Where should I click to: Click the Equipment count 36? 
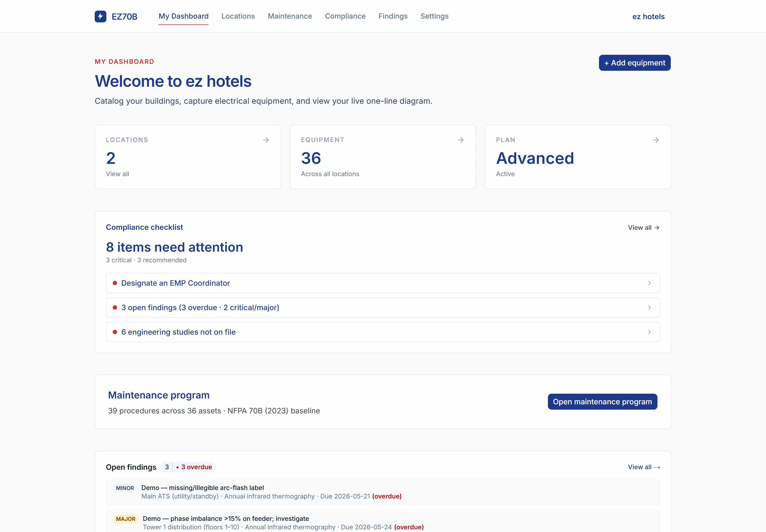tap(311, 158)
